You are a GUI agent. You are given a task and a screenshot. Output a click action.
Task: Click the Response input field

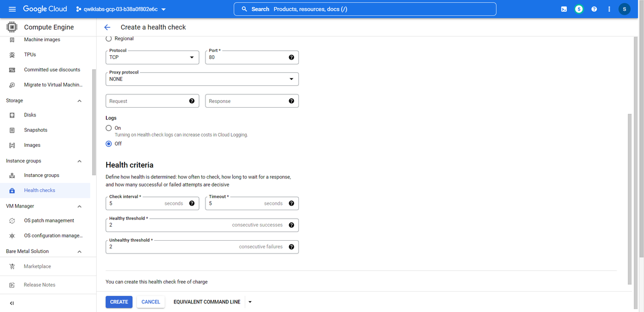pos(252,101)
